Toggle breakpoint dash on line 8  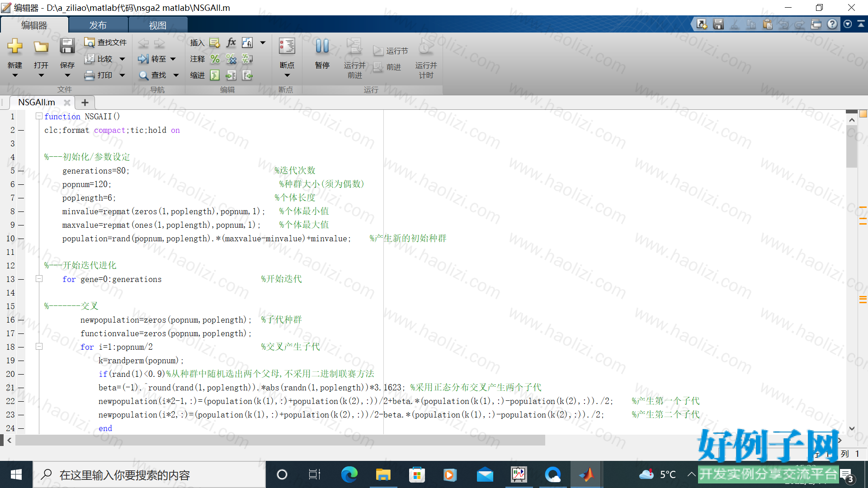[21, 211]
